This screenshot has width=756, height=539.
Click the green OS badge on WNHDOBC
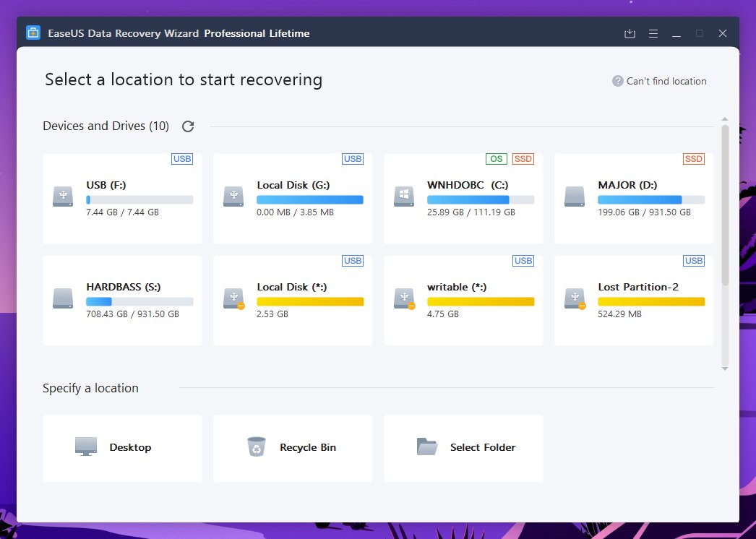(496, 159)
